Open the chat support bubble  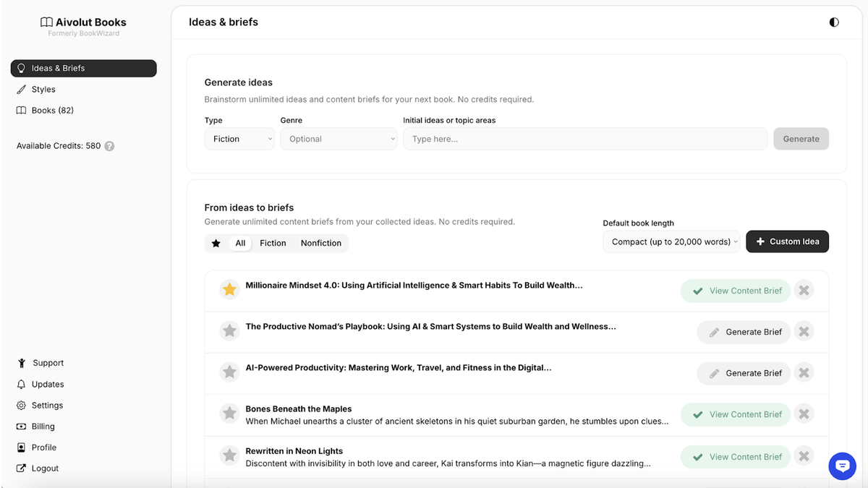coord(842,466)
